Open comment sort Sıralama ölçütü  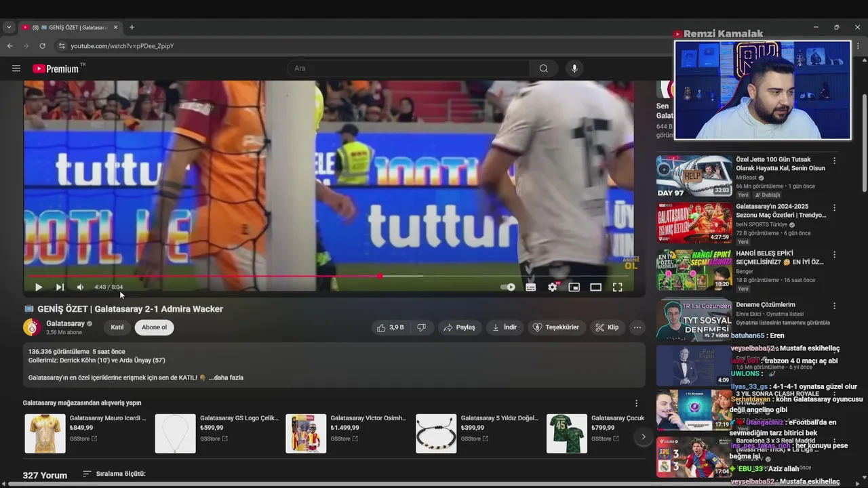[114, 474]
